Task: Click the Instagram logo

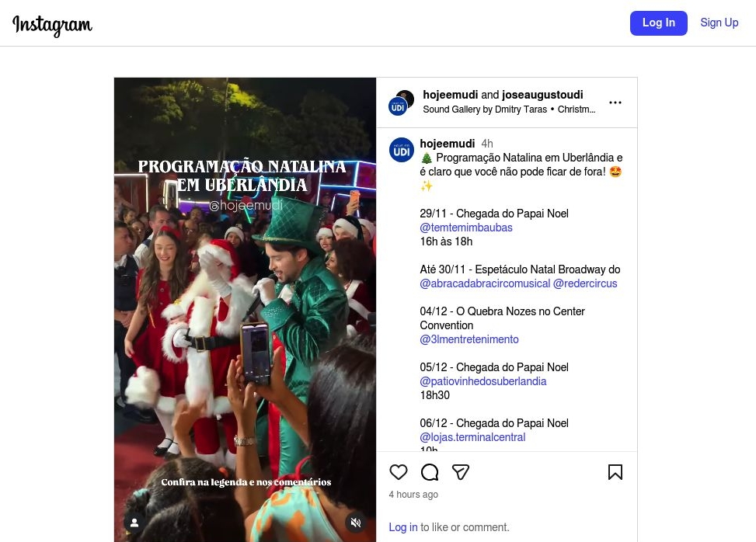Action: tap(52, 25)
